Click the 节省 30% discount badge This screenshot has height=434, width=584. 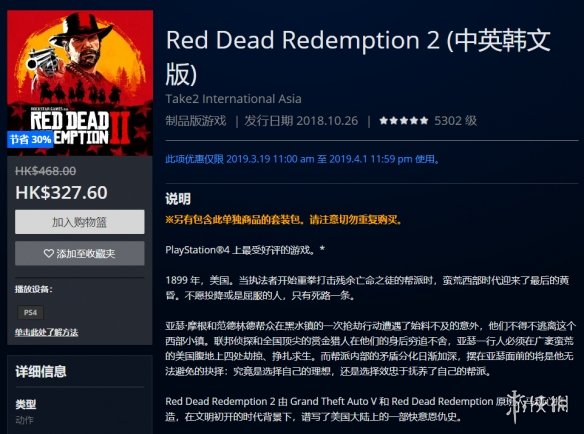pos(30,139)
